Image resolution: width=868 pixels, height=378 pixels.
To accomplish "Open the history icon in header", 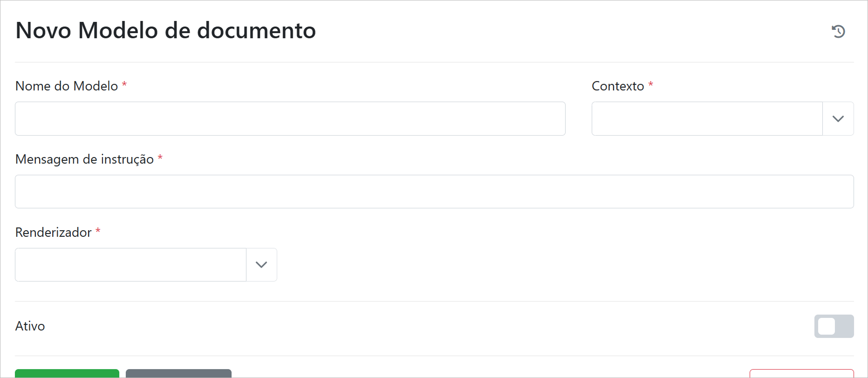I will [x=838, y=31].
